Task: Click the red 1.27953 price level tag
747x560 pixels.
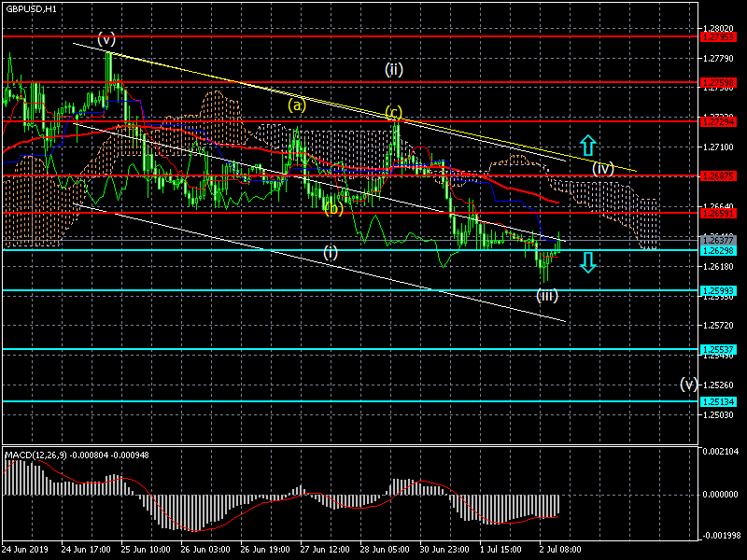Action: tap(718, 36)
